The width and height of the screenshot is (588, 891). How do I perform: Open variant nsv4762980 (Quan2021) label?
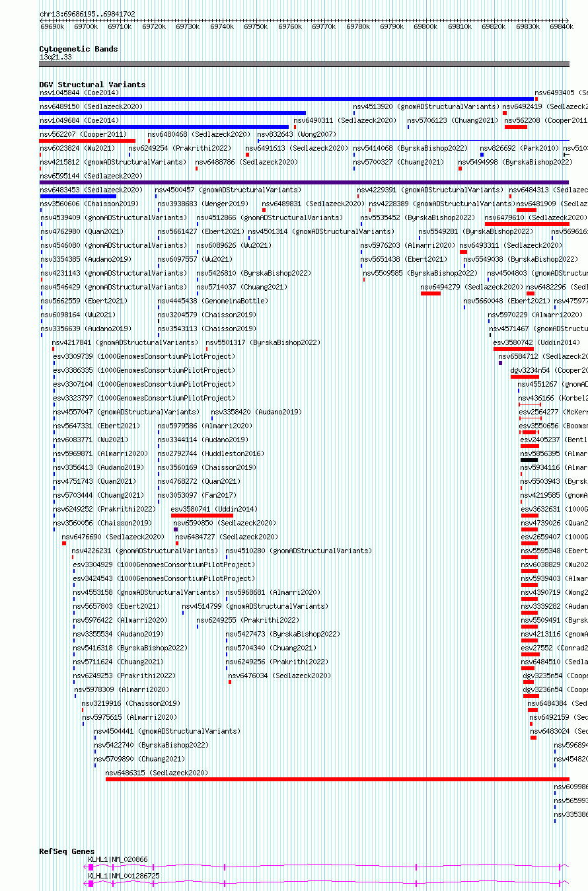(81, 231)
